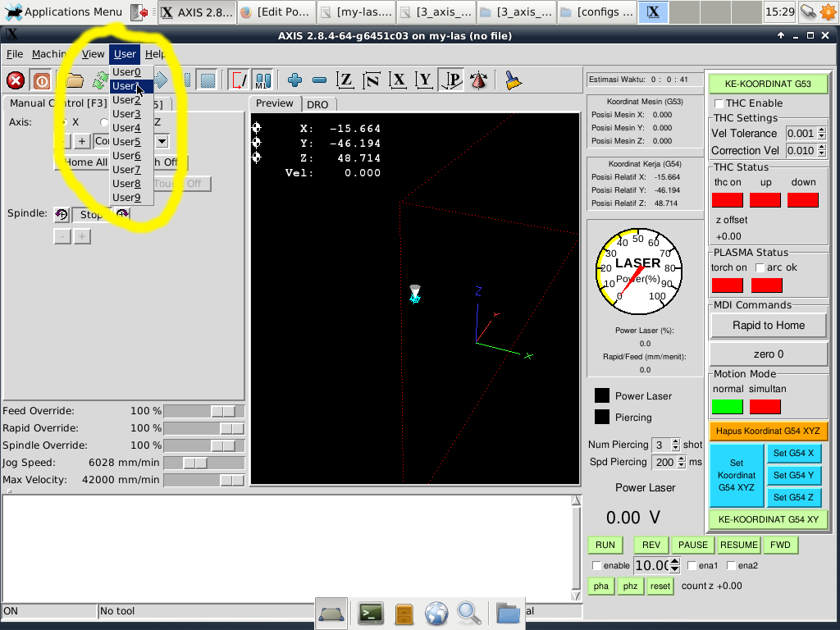
Task: Click the open folder icon
Action: click(x=75, y=80)
